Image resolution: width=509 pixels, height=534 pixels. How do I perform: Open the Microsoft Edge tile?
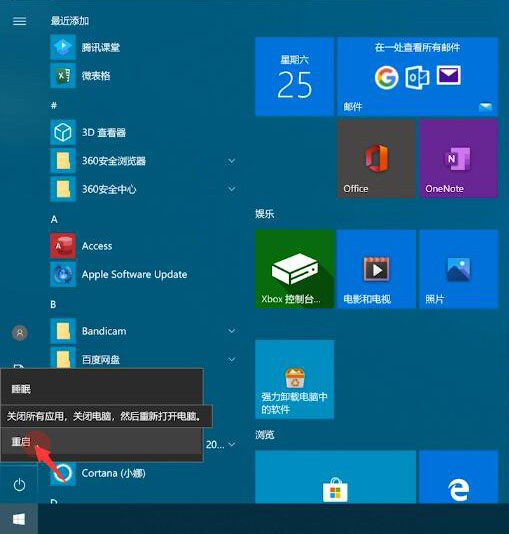pos(458,477)
